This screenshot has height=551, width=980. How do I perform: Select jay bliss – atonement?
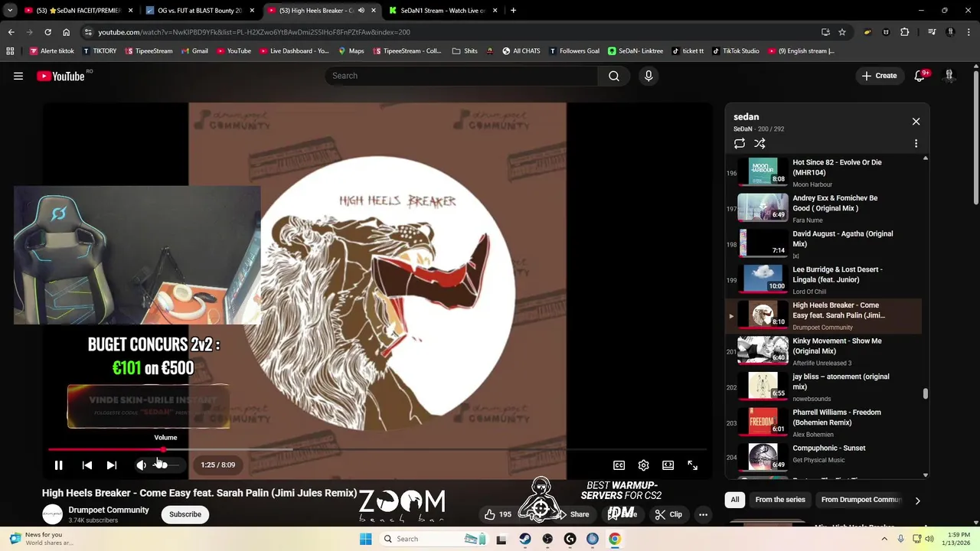pos(823,387)
